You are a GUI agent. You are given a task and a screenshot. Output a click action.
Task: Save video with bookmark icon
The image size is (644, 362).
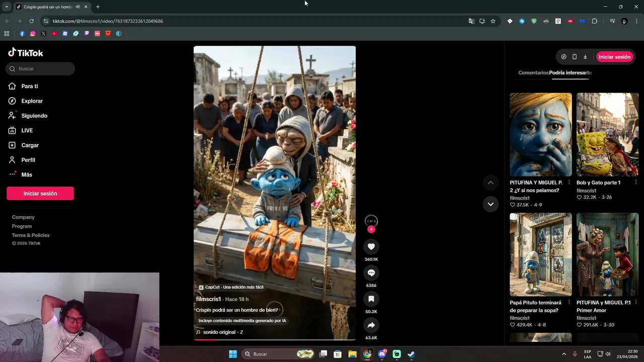pos(371,299)
